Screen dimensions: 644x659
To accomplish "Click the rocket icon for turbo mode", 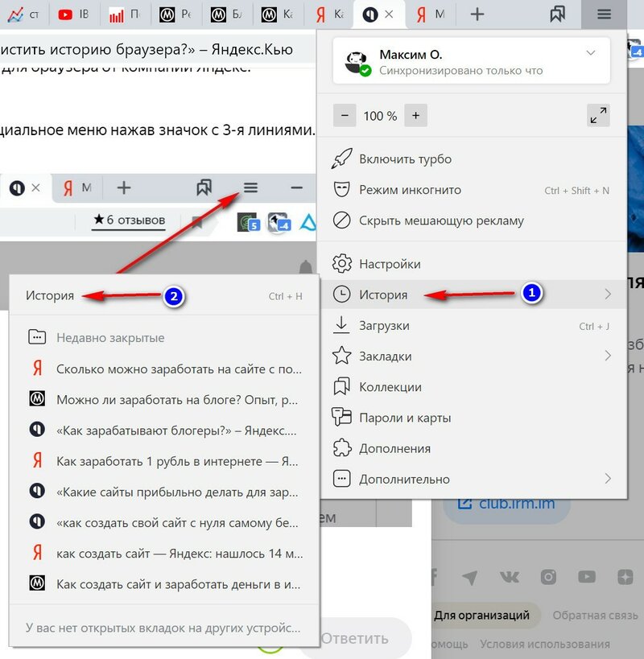I will pyautogui.click(x=342, y=159).
